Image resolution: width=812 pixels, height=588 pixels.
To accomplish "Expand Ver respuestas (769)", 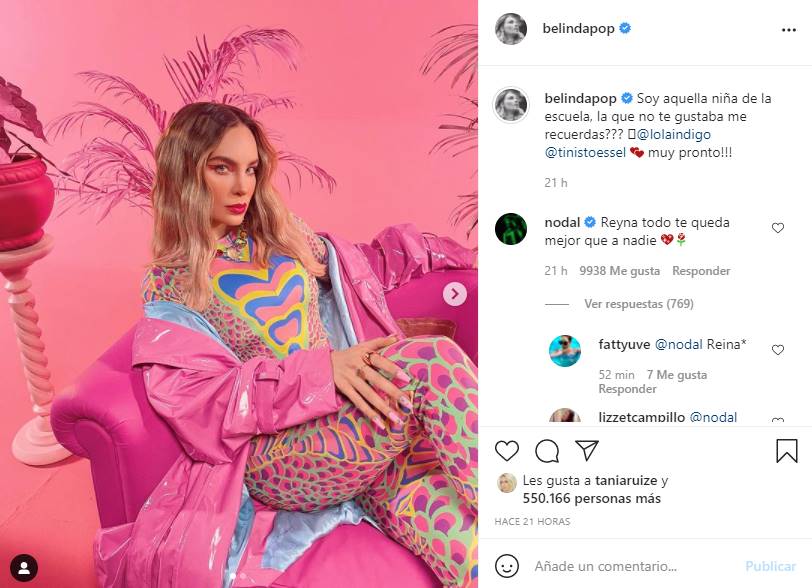I will pos(639,304).
